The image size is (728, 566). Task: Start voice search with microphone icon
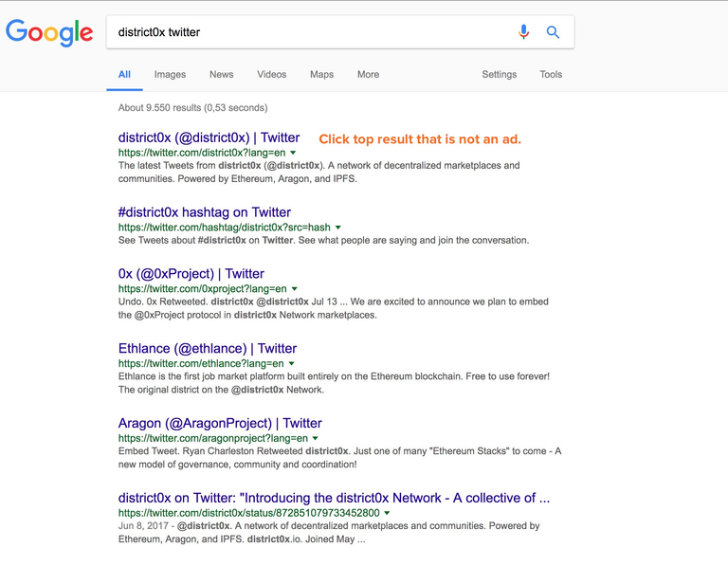pyautogui.click(x=523, y=32)
